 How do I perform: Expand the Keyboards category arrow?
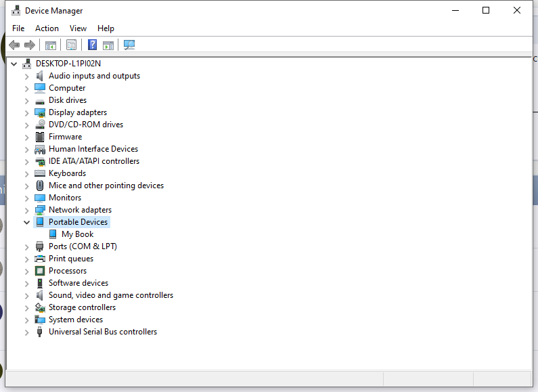tap(27, 174)
